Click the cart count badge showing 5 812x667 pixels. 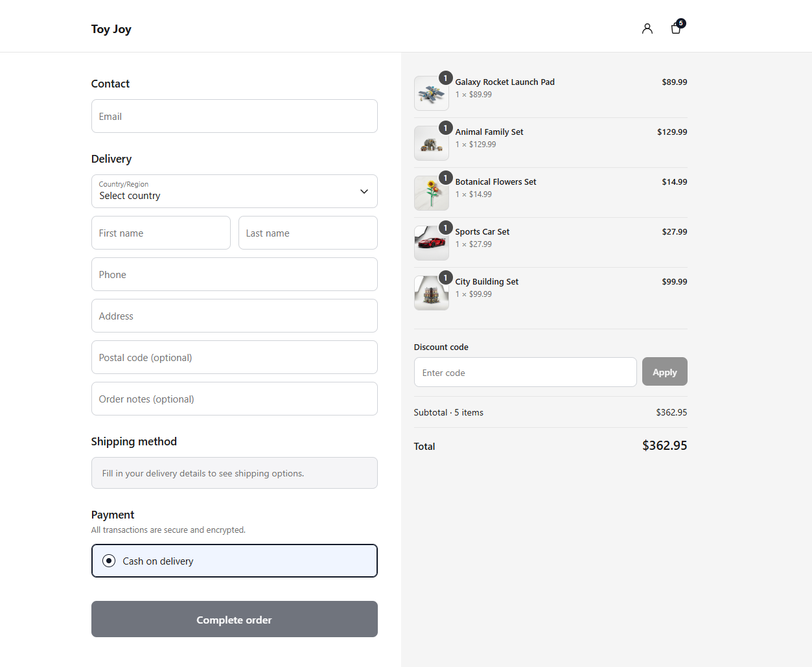pyautogui.click(x=681, y=23)
